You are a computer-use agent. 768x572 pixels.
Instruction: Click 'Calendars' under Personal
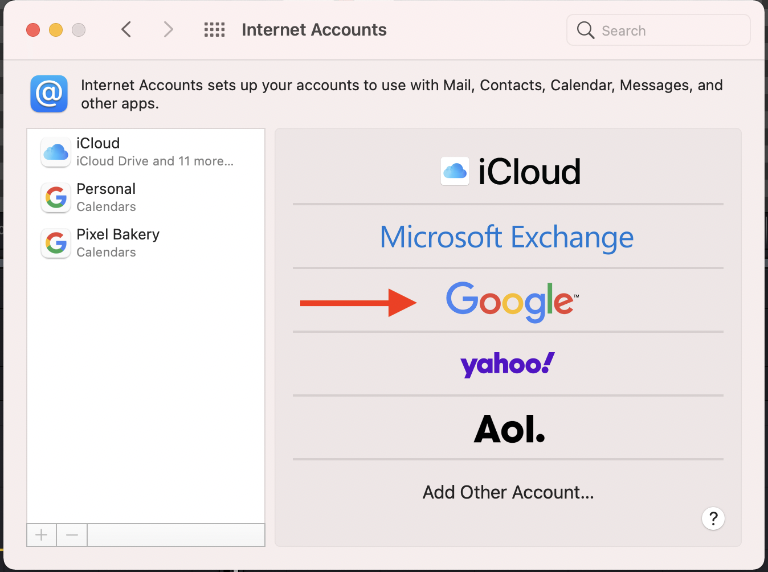click(x=106, y=207)
